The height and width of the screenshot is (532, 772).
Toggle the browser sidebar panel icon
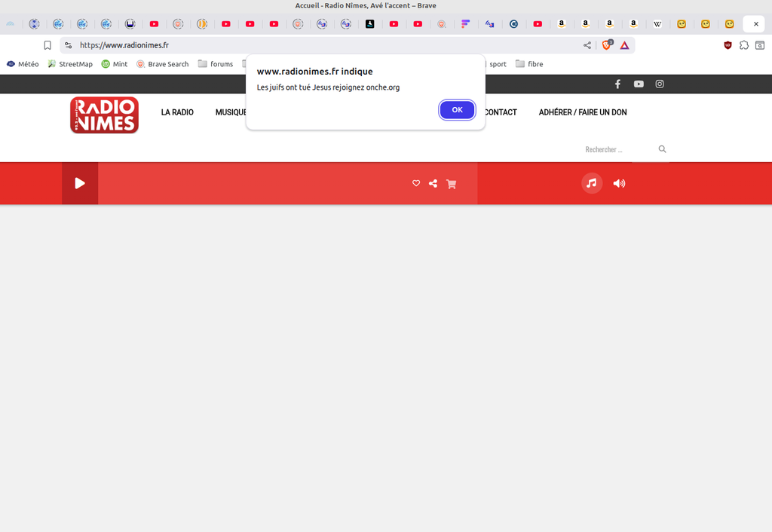[760, 45]
